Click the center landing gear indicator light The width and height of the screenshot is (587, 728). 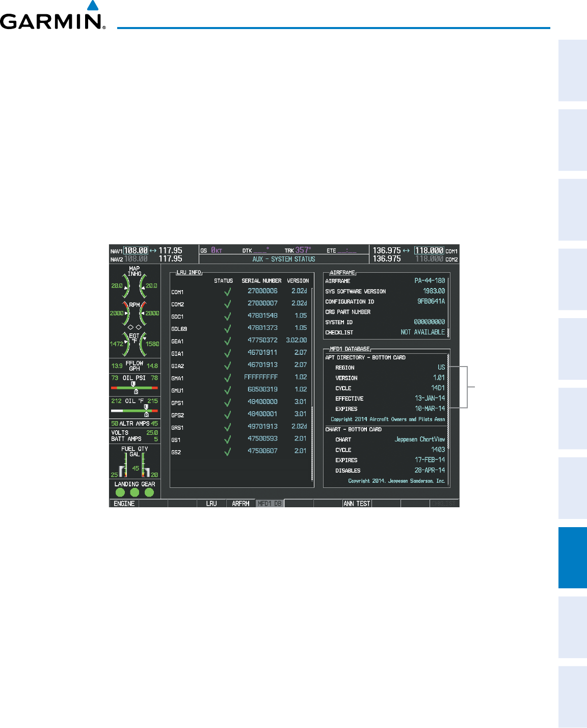pos(135,492)
